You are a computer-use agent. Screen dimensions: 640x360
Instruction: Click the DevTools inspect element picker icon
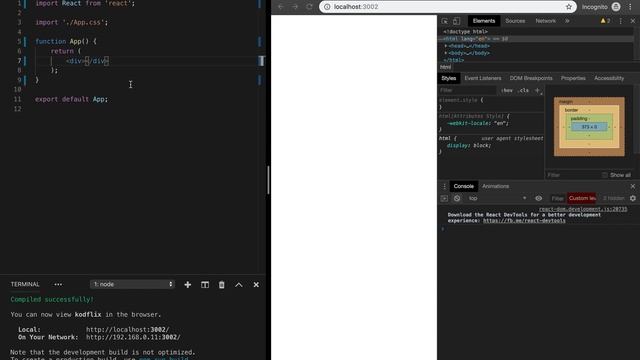(444, 21)
